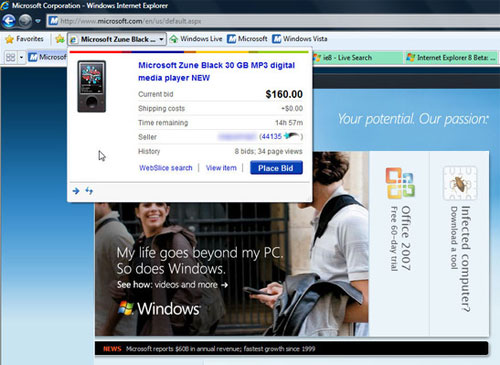Open the Windows Live favorites link
The width and height of the screenshot is (500, 365).
(x=196, y=39)
